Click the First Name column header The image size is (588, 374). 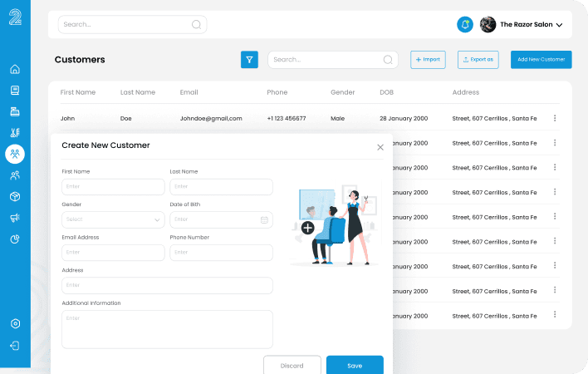[x=78, y=92]
